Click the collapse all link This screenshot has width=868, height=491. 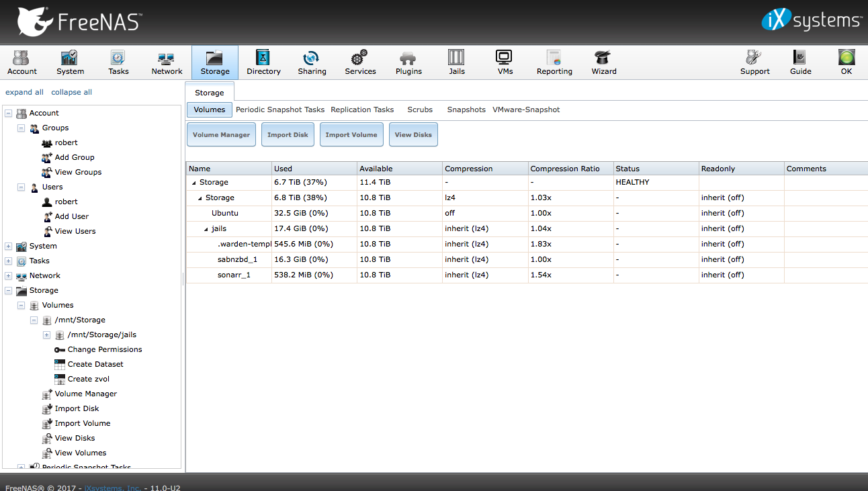coord(72,92)
